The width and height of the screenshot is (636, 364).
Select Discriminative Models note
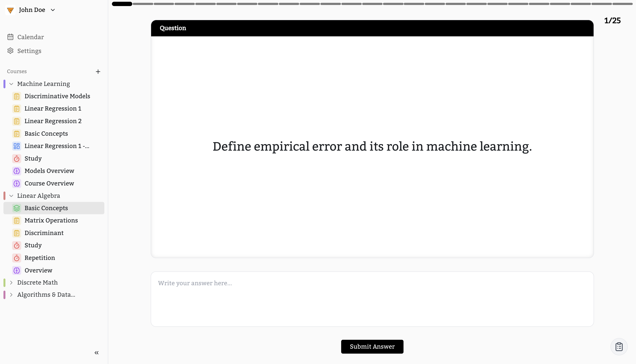click(x=57, y=96)
